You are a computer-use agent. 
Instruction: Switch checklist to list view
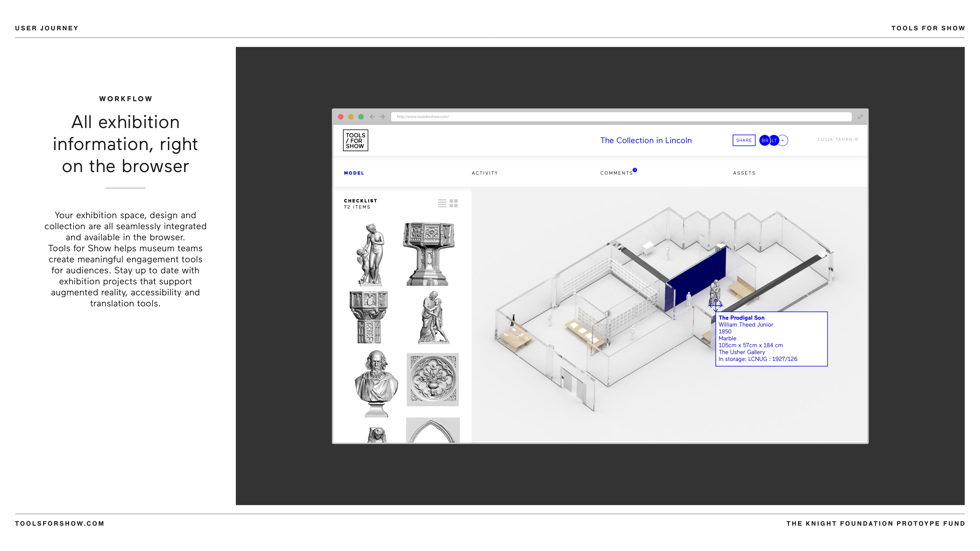(442, 204)
